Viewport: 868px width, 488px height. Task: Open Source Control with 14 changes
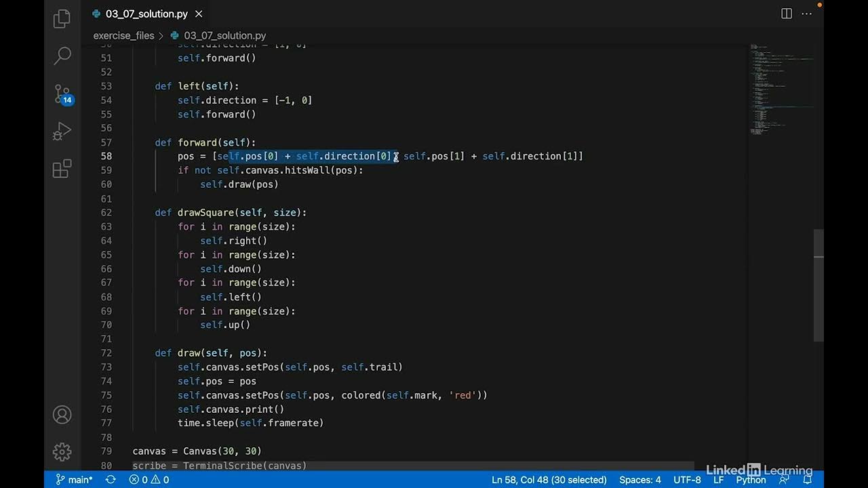point(62,94)
